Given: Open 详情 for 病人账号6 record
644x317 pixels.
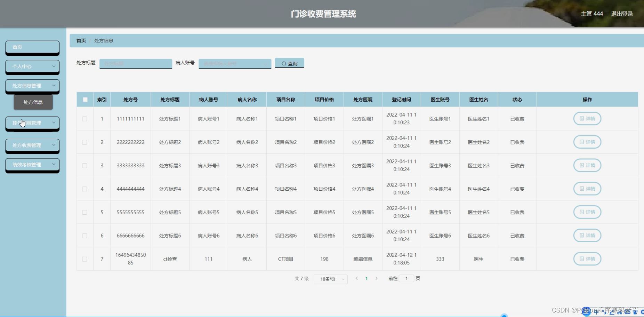Looking at the screenshot, I should (x=587, y=235).
